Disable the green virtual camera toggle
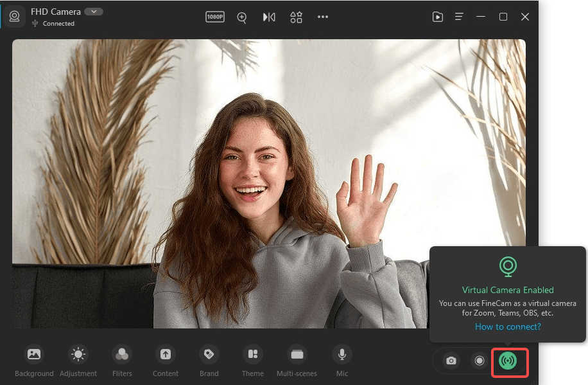The height and width of the screenshot is (385, 588). point(509,362)
